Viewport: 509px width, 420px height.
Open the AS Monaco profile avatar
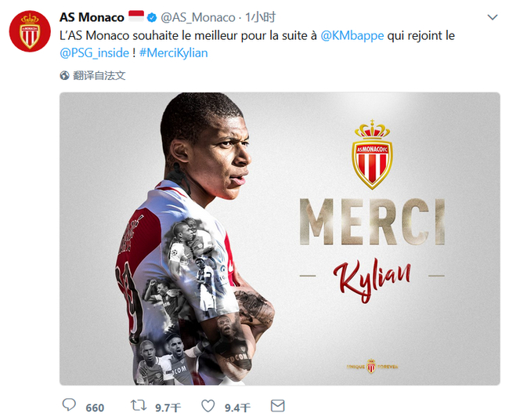30,32
